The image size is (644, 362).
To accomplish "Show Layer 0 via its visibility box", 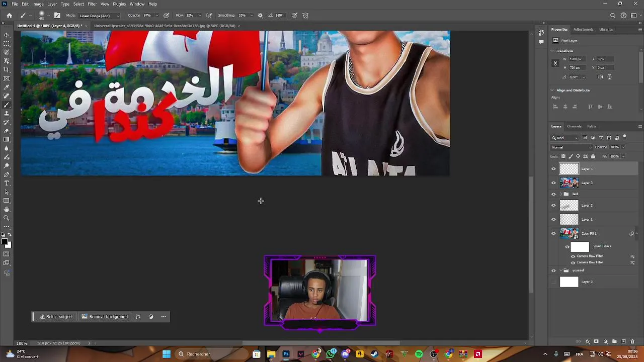I will tap(553, 282).
